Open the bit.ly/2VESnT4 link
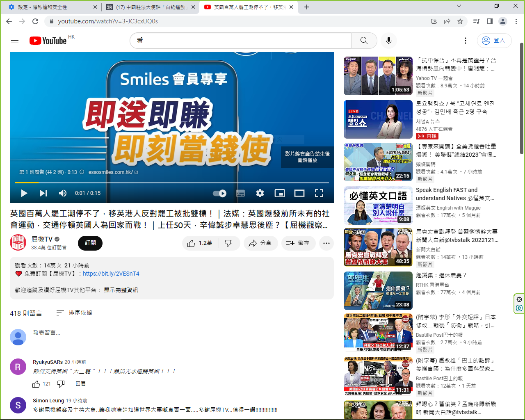The width and height of the screenshot is (525, 420). click(x=111, y=274)
